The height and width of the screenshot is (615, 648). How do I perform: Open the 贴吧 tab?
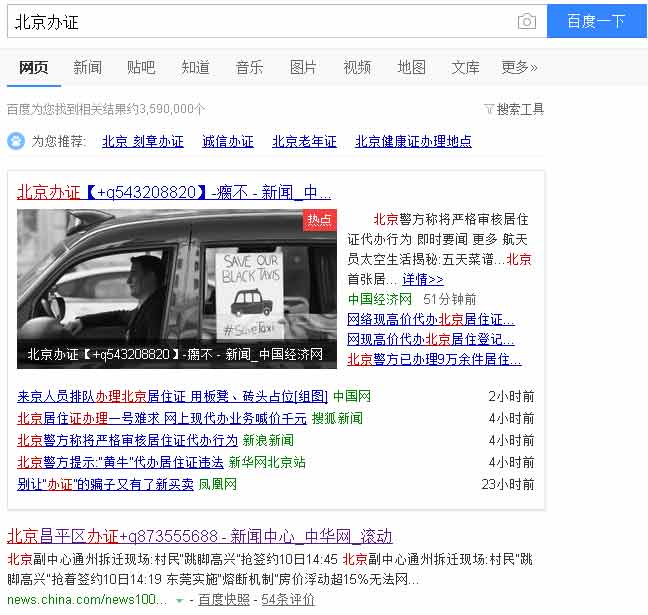click(141, 67)
